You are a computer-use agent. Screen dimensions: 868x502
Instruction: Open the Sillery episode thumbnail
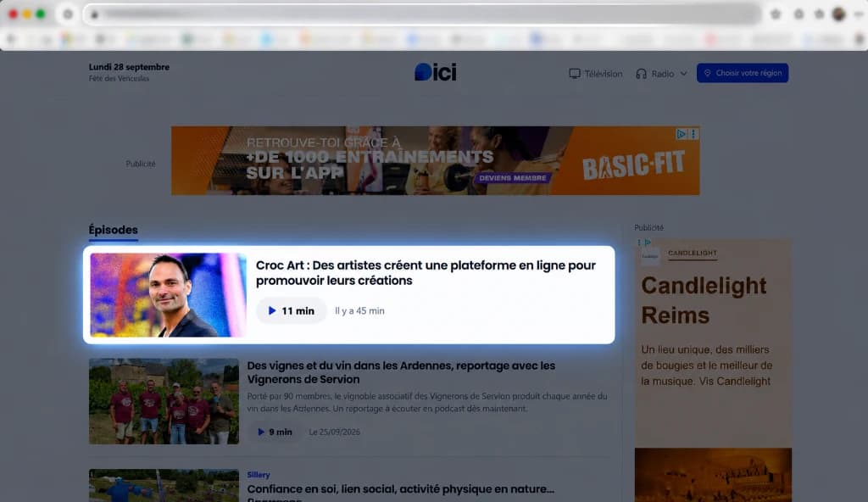164,486
